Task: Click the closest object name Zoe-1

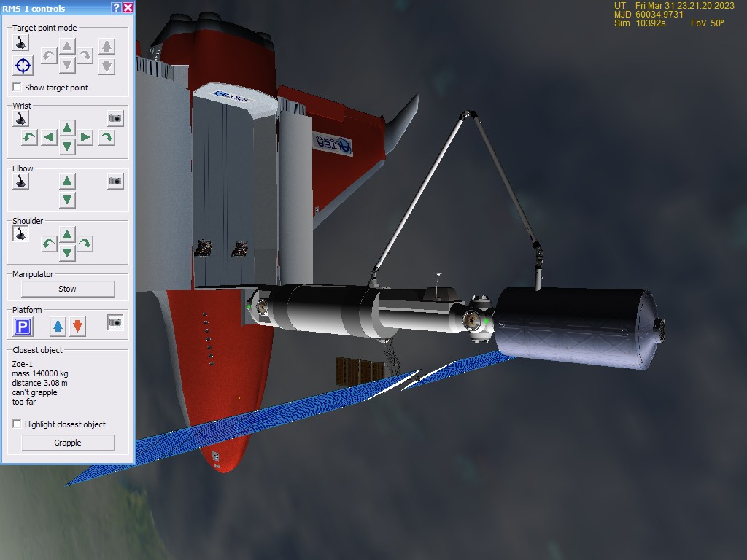Action: click(23, 364)
